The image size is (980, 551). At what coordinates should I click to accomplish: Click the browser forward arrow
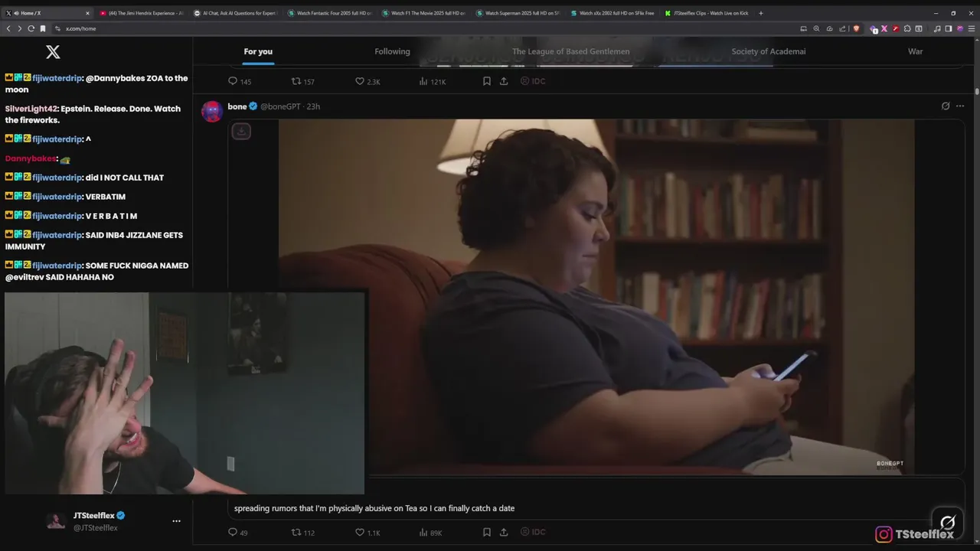pos(19,28)
